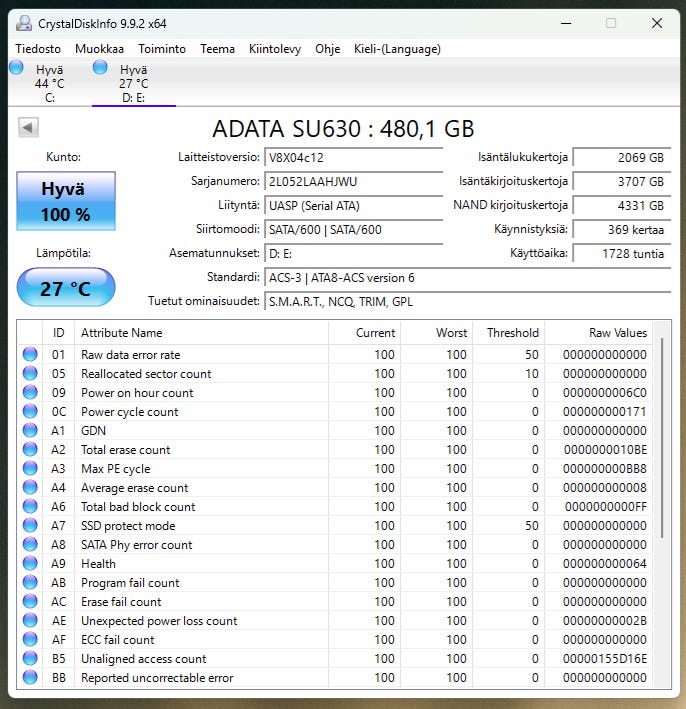Open the Muokkaa menu
Viewport: 686px width, 709px height.
pos(99,49)
